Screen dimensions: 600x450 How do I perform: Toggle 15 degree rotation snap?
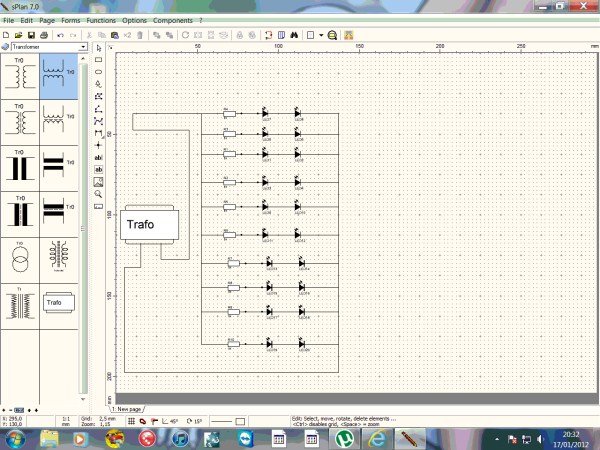[x=195, y=421]
